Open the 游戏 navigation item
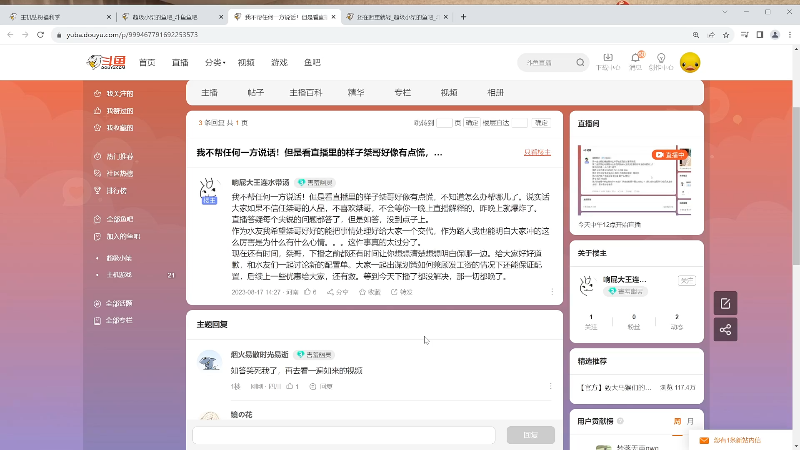 click(x=279, y=62)
